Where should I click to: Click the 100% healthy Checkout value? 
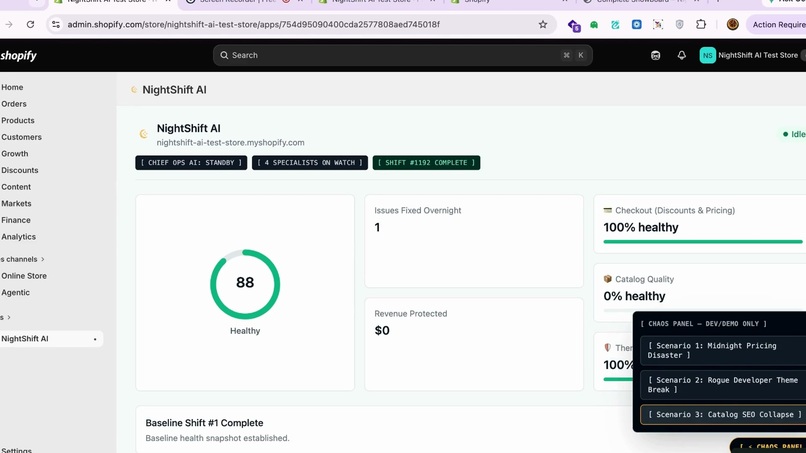point(641,227)
